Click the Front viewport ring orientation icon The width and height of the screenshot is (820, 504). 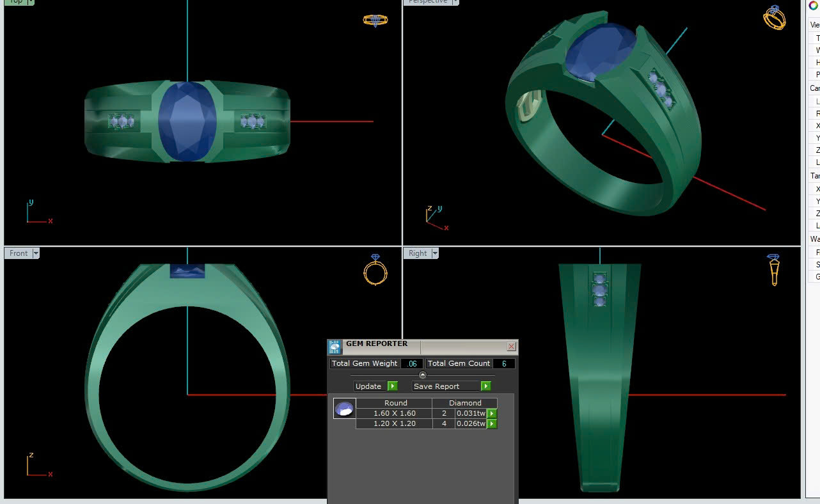(375, 270)
